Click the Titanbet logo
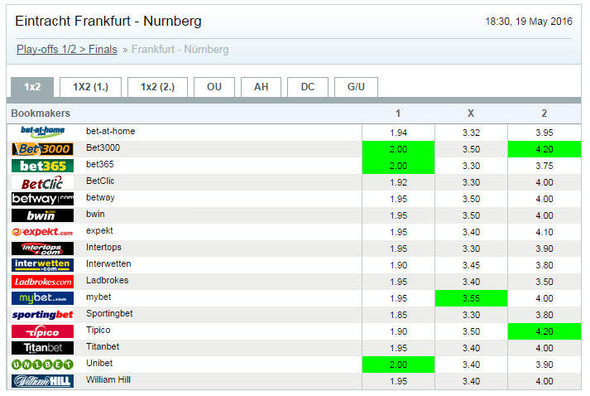Screen dimensions: 590x396 pos(43,348)
